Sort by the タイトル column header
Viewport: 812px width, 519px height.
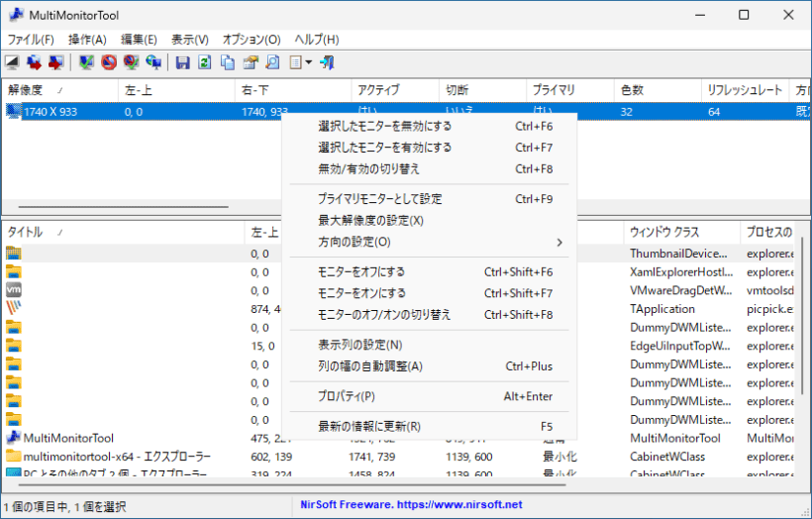(x=123, y=233)
